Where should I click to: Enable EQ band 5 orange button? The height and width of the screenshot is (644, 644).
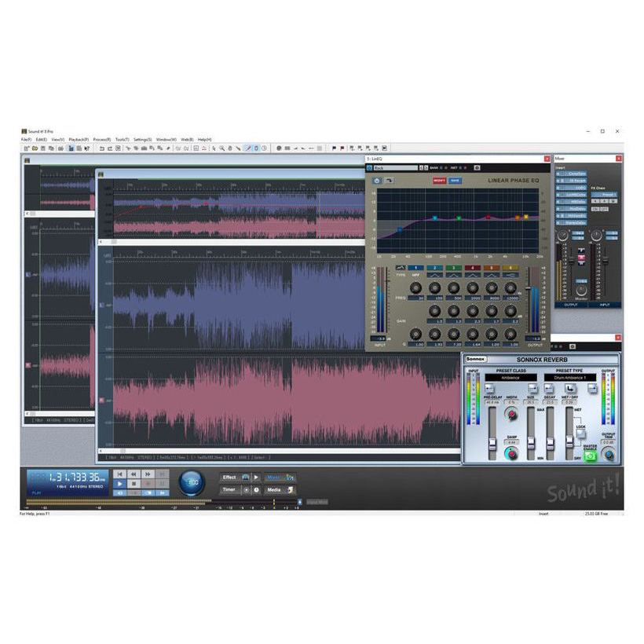(x=491, y=268)
